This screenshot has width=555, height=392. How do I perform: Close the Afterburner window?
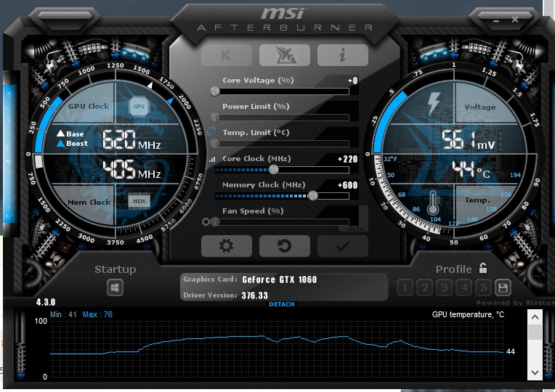tap(515, 20)
